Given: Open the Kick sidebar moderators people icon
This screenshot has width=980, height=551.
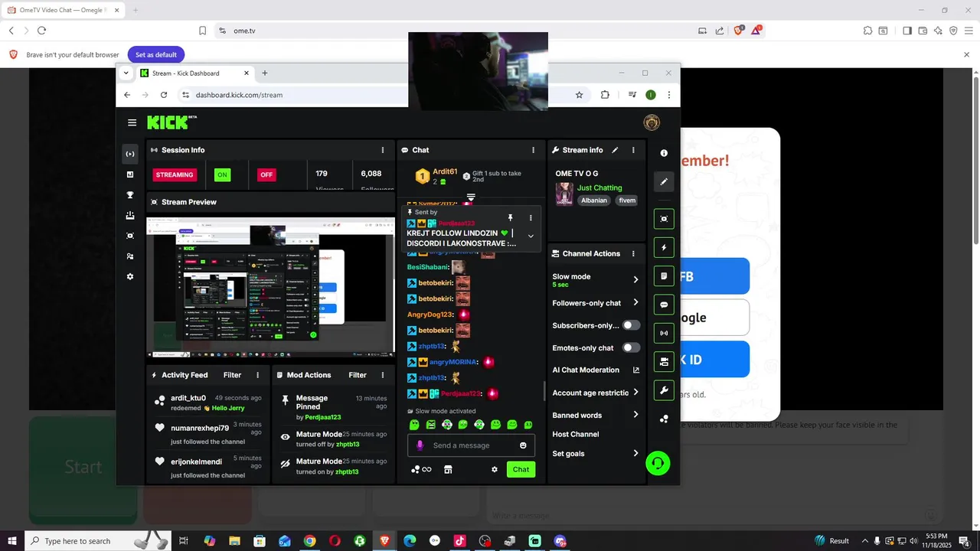Looking at the screenshot, I should [x=130, y=256].
